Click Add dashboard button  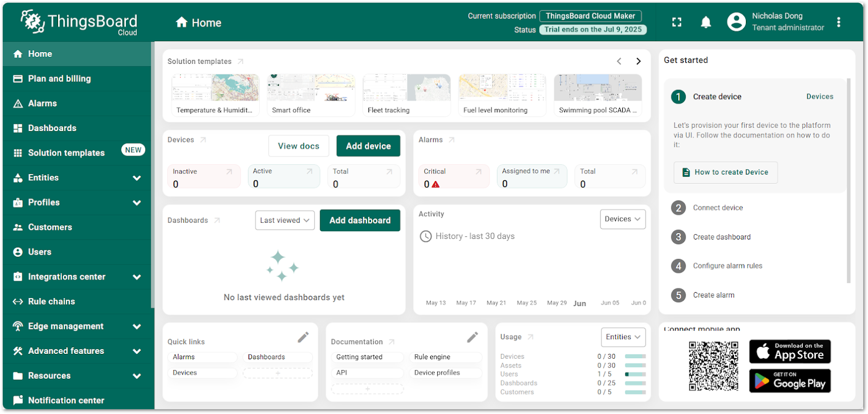click(x=360, y=220)
